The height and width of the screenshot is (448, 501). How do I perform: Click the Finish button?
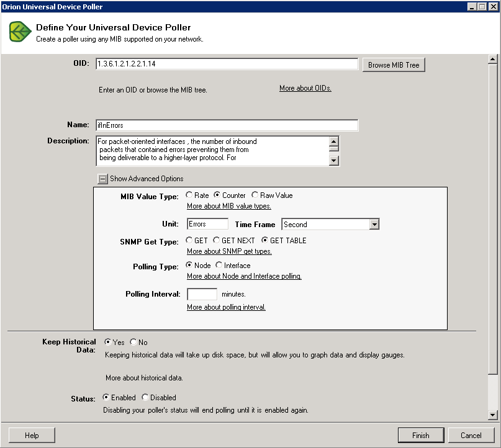[x=421, y=436]
